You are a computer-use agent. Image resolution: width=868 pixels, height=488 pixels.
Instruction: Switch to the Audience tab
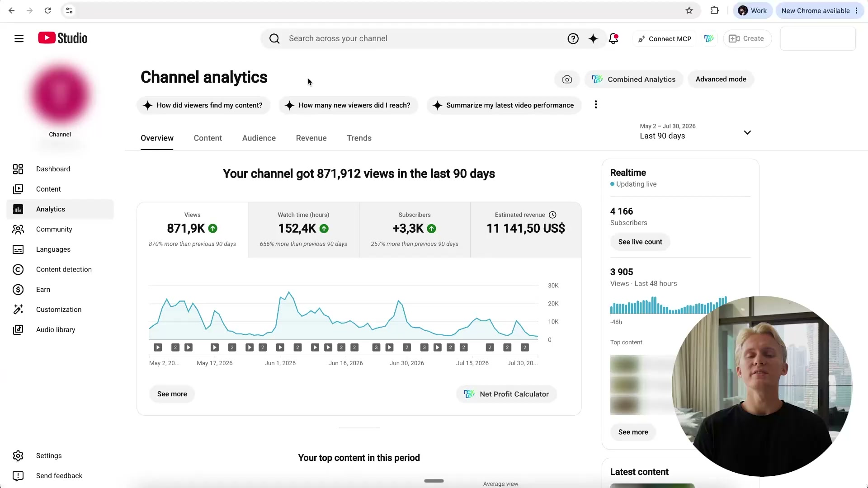coord(259,138)
